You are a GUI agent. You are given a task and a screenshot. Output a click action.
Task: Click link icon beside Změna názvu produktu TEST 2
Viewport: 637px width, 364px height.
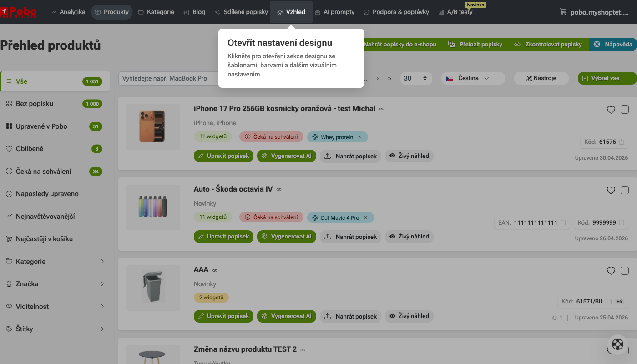point(303,350)
